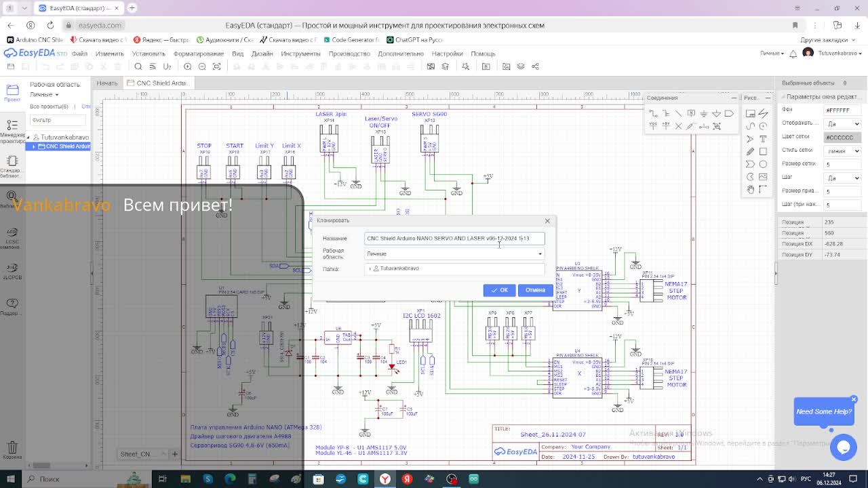Click the Yandex browser taskbar icon
Screen dimensions: 868x488
coord(384,479)
